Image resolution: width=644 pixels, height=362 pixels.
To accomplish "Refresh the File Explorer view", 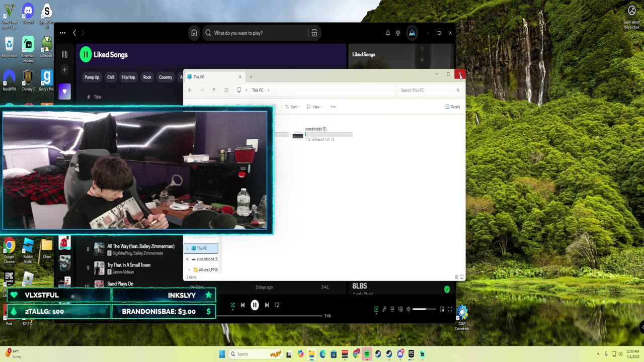I will pyautogui.click(x=226, y=90).
